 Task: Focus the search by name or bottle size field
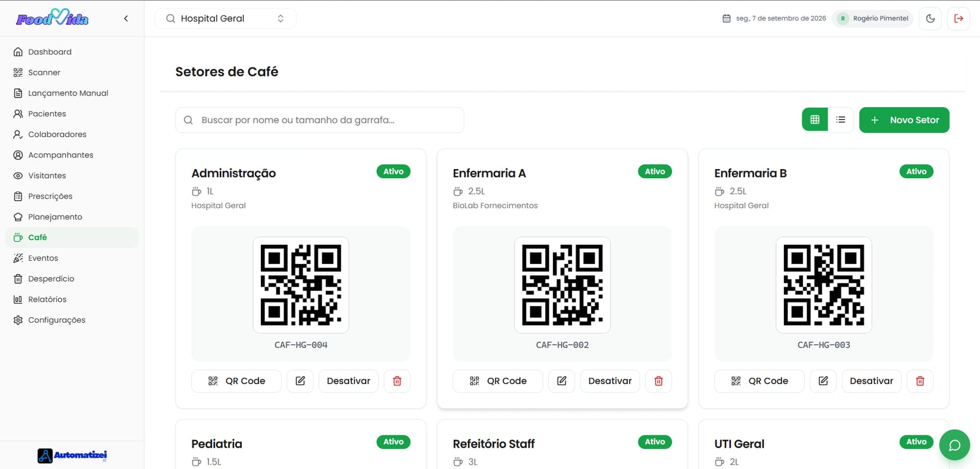point(320,120)
